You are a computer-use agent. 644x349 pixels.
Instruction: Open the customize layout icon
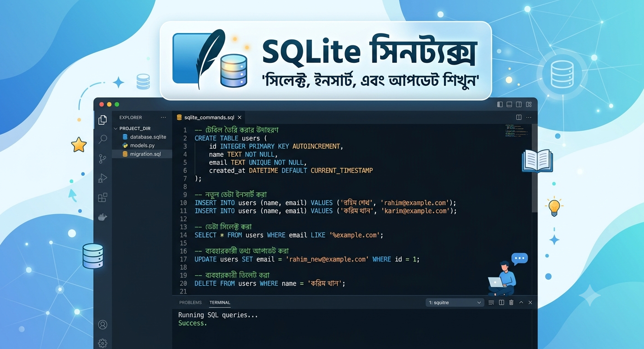click(529, 105)
